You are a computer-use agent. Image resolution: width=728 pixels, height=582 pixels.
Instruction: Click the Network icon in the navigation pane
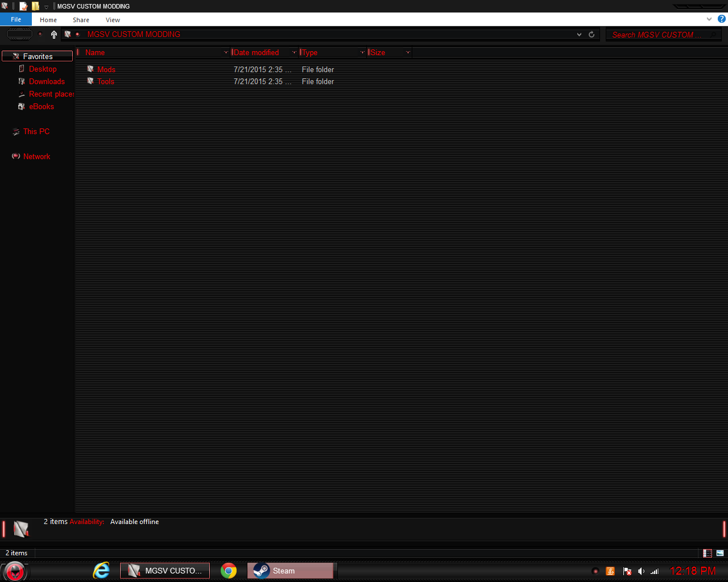pyautogui.click(x=16, y=156)
